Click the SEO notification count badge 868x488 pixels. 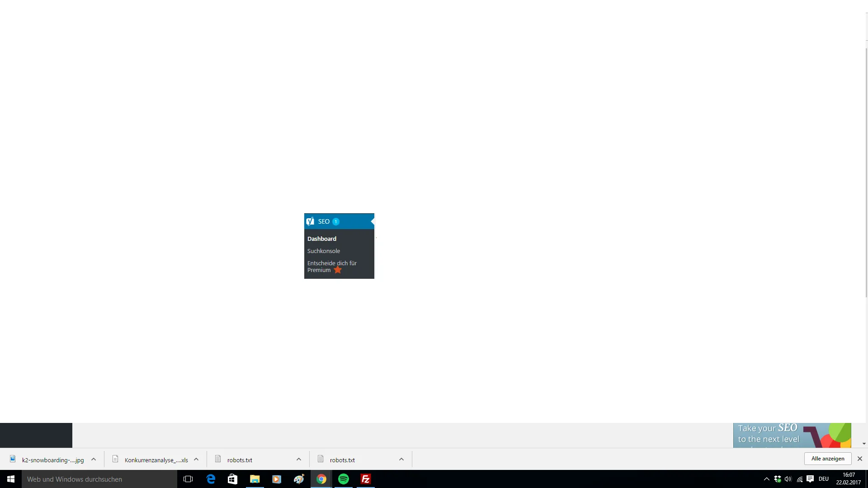(x=336, y=221)
